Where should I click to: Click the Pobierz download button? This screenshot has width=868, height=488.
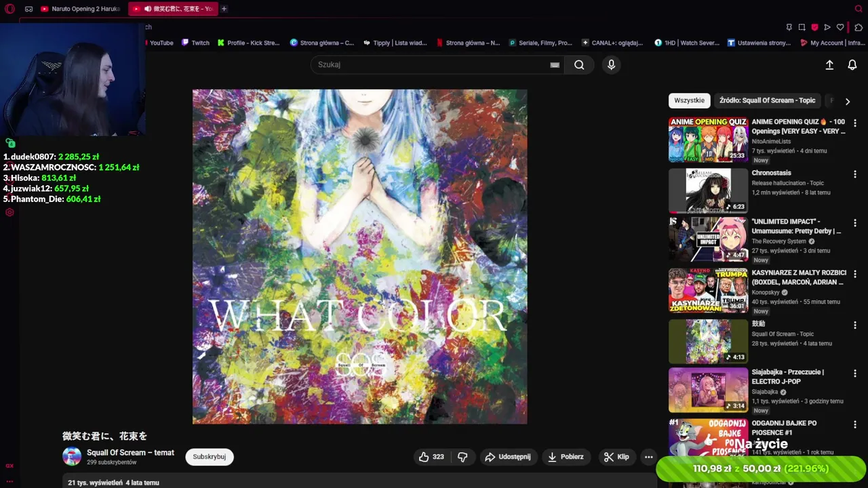pos(566,457)
